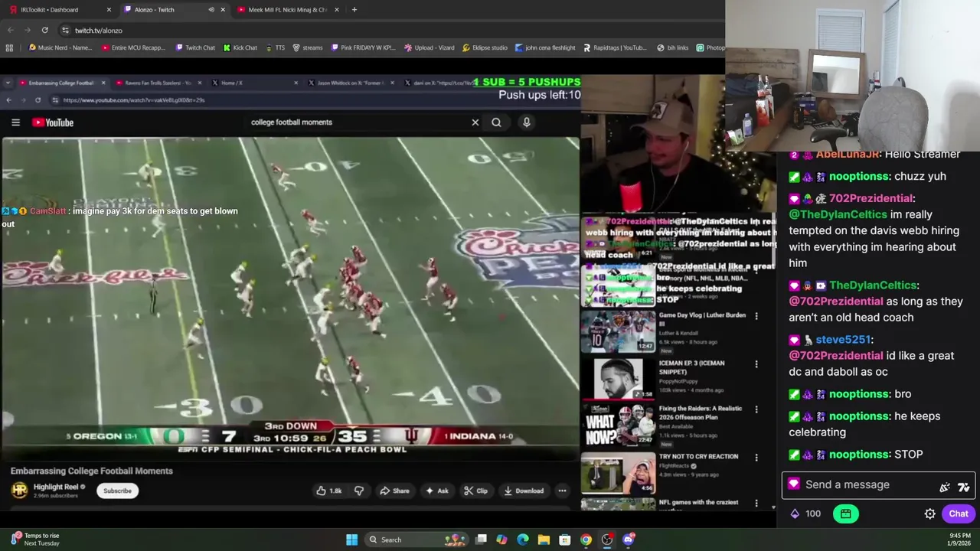This screenshot has width=980, height=551.
Task: Open Fixing the Raiders What Now thumbnail
Action: [x=618, y=425]
